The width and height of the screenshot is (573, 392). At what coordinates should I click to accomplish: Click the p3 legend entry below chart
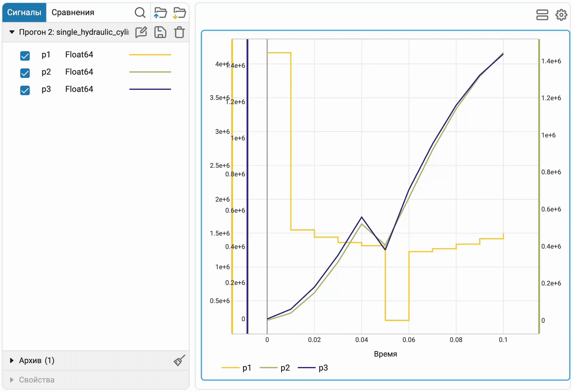coord(313,368)
